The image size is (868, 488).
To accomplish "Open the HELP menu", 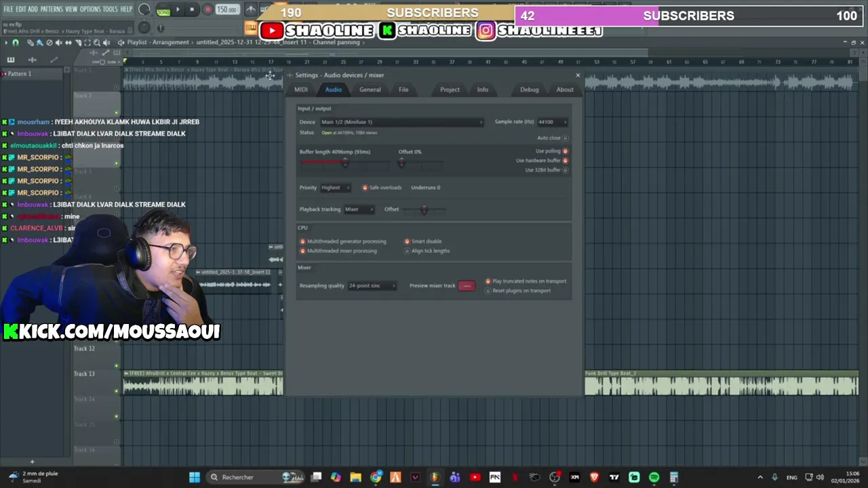I will [126, 9].
